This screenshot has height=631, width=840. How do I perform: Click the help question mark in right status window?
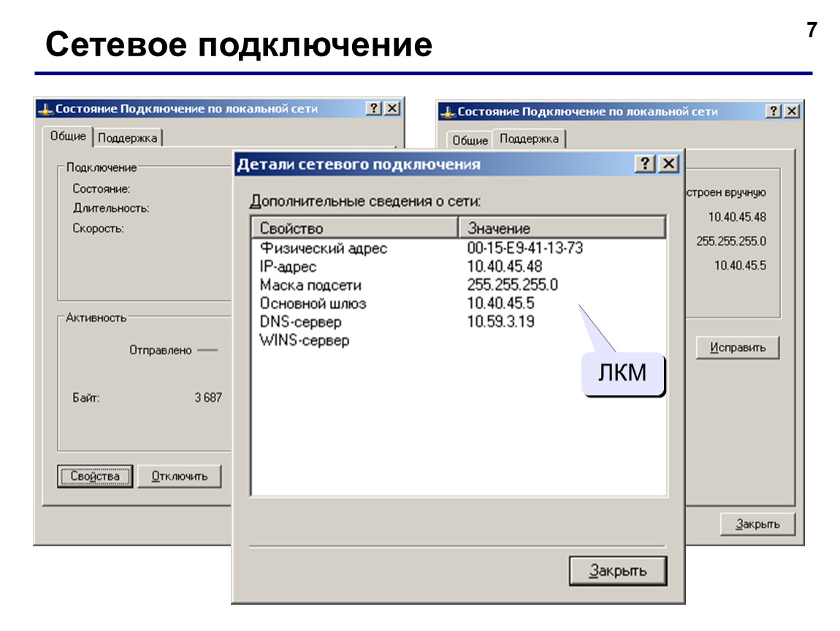(x=774, y=111)
